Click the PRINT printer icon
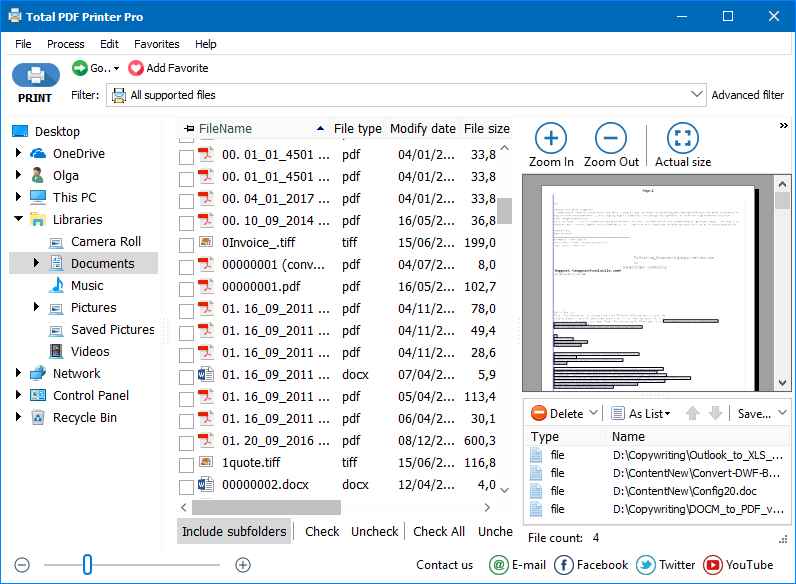This screenshot has width=796, height=584. [35, 76]
